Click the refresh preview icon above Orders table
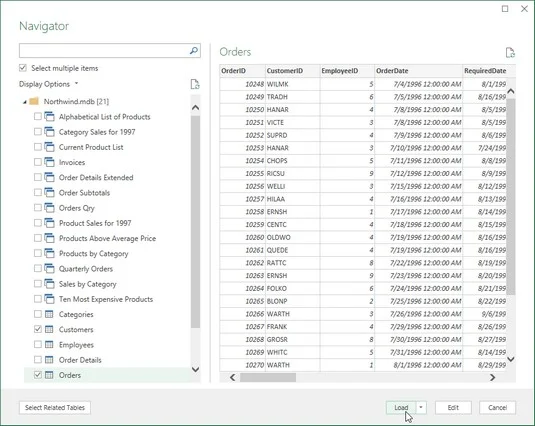Viewport: 535px width, 426px height. tap(510, 53)
